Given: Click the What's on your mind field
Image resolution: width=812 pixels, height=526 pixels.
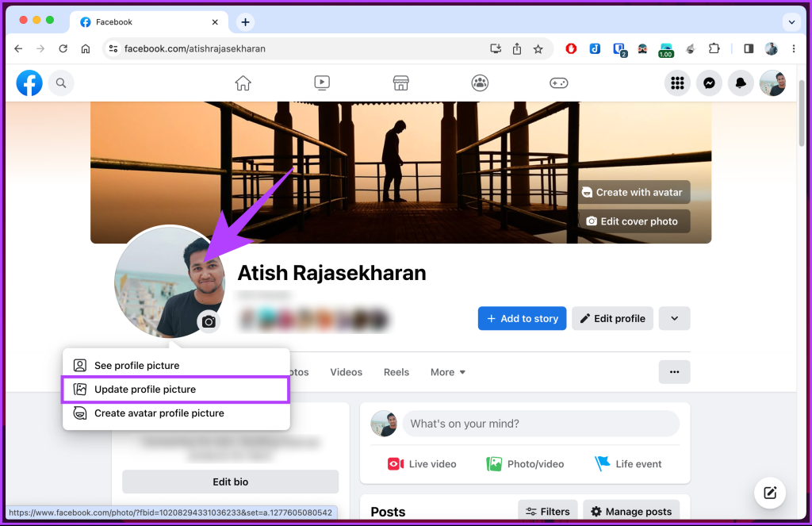Looking at the screenshot, I should (x=540, y=424).
